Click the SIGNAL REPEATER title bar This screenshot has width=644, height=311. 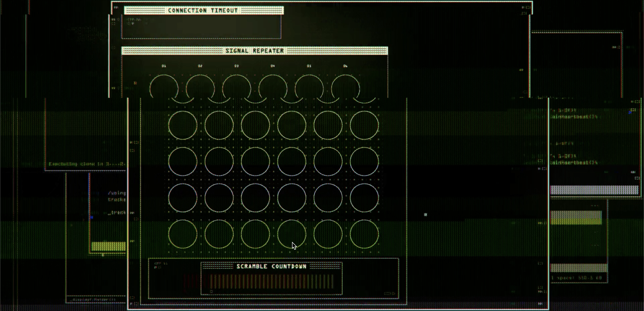coord(254,51)
